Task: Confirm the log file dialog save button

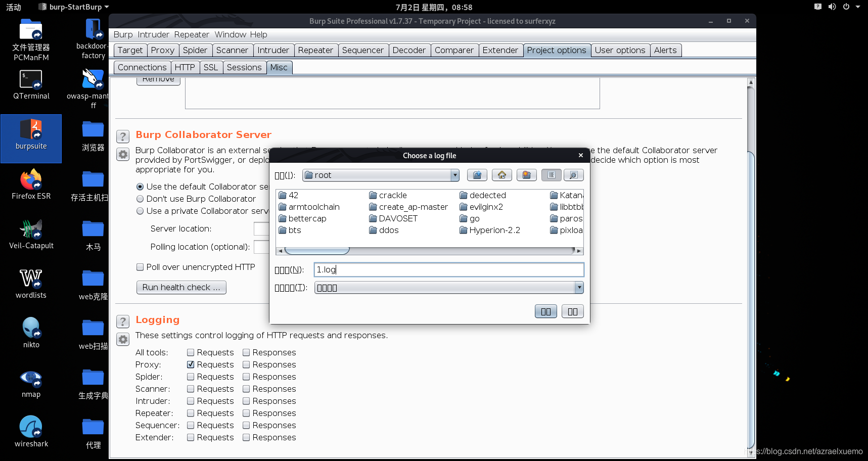Action: 546,311
